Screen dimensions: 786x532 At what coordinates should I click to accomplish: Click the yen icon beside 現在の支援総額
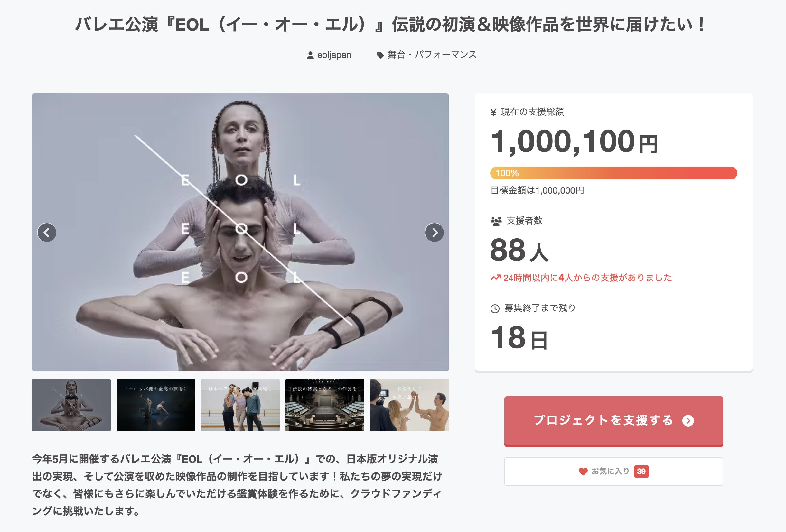[493, 112]
